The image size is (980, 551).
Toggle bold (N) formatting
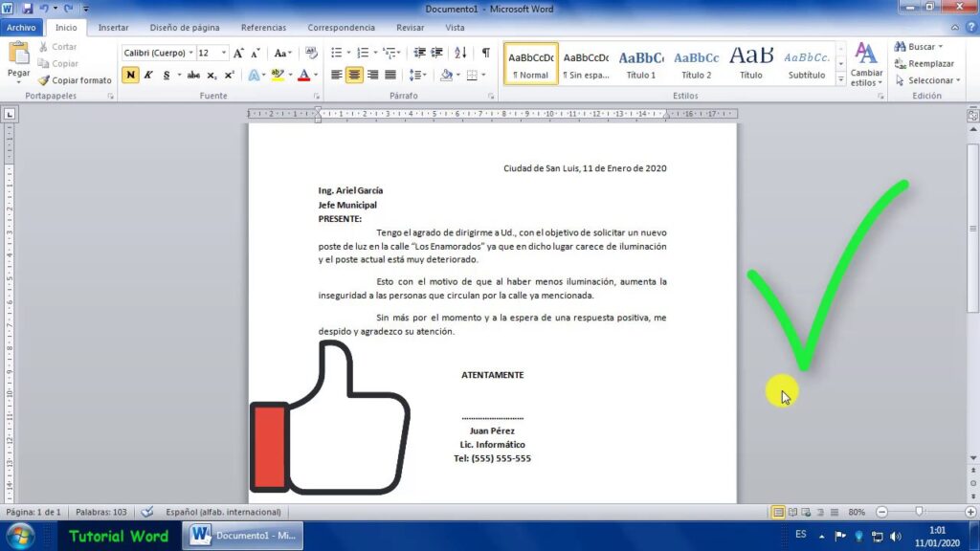[x=130, y=75]
